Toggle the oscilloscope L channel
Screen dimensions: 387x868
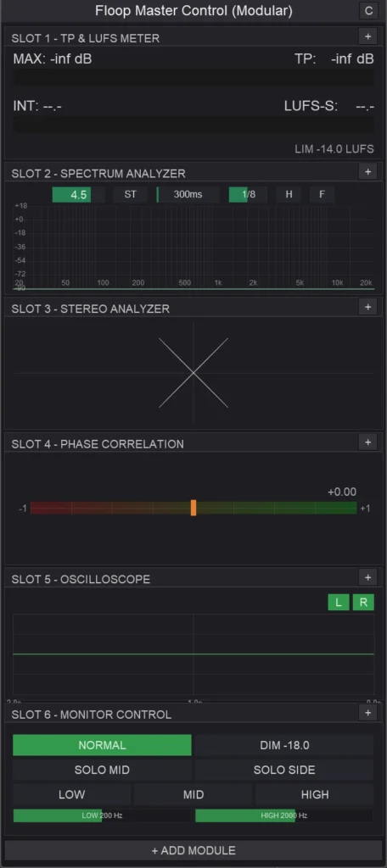[339, 603]
